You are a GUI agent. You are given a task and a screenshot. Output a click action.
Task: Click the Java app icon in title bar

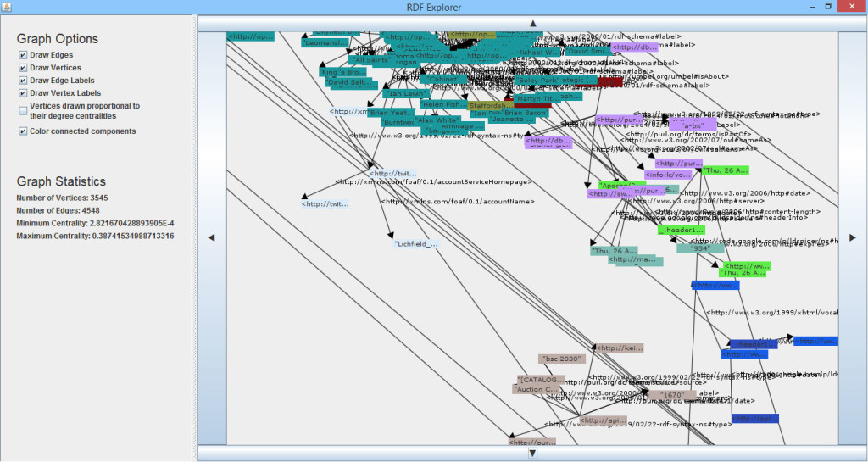[x=8, y=7]
